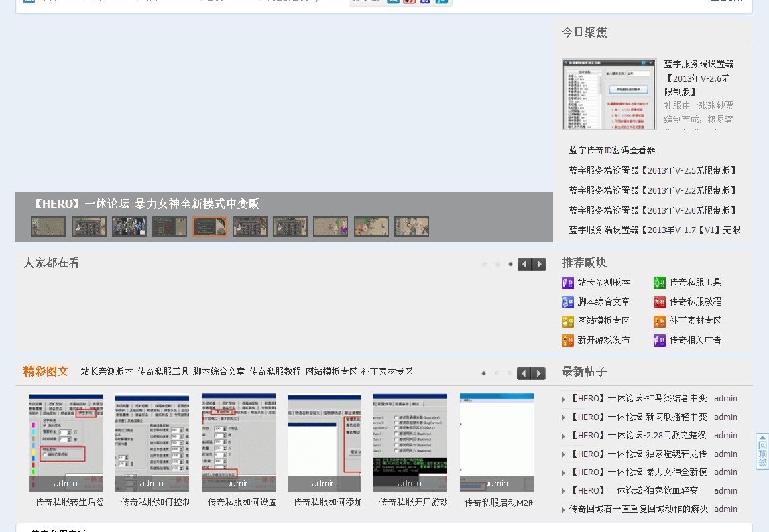Select second page dot in 精彩图文
The image size is (769, 532).
coord(497,373)
